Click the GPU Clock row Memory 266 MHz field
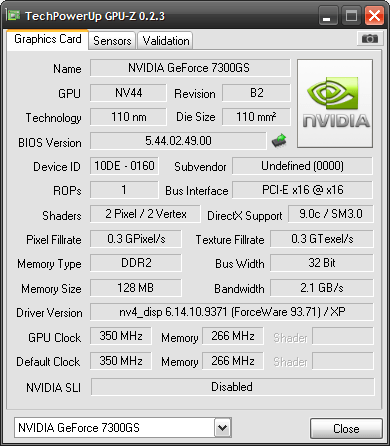This screenshot has height=446, width=390. point(233,336)
